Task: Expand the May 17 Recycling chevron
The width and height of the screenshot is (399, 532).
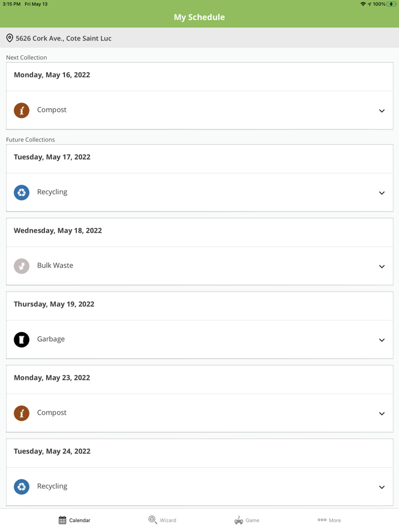Action: point(382,193)
